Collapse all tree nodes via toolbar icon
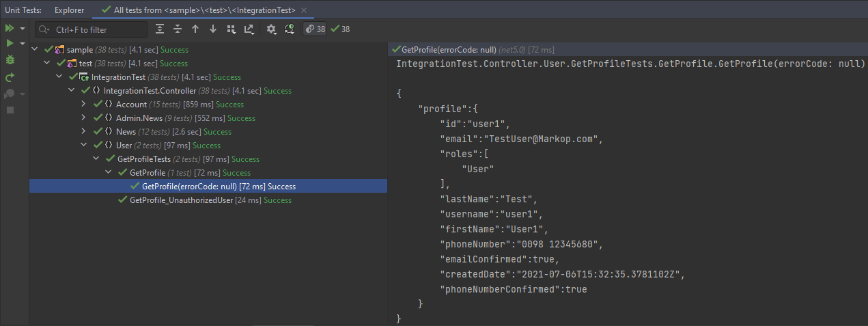The image size is (868, 326). pyautogui.click(x=178, y=29)
